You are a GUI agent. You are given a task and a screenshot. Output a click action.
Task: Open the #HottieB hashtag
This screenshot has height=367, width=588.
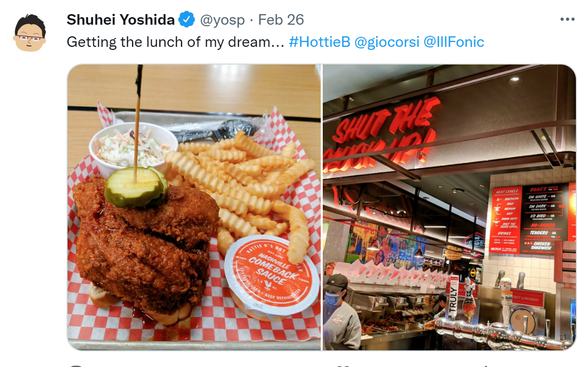[319, 42]
